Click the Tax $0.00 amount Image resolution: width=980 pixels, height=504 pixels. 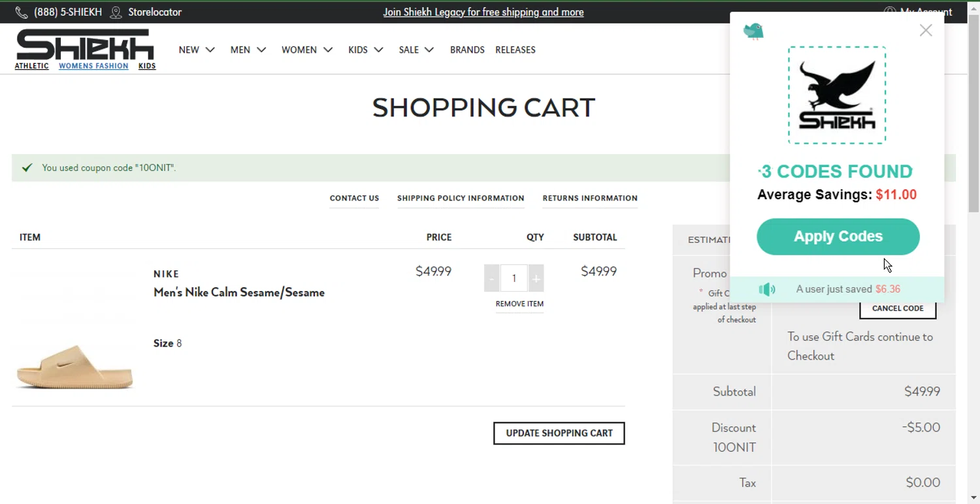923,482
